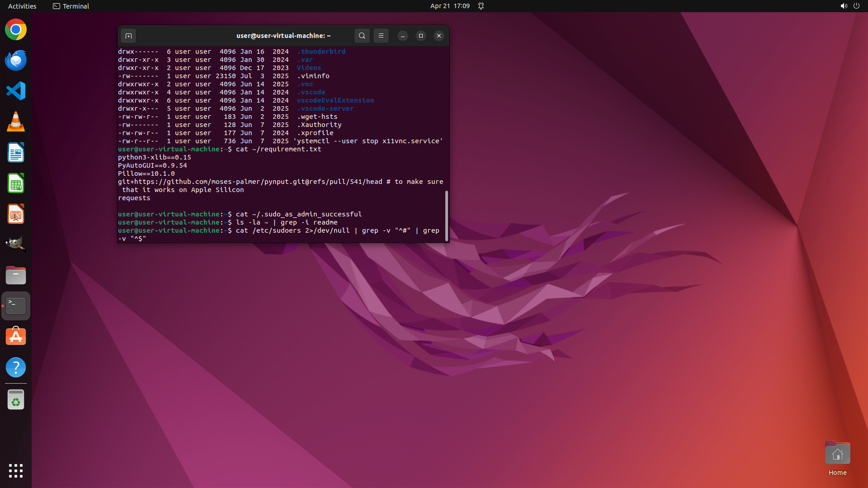
Task: Open the Files manager from the dock
Action: [x=16, y=275]
